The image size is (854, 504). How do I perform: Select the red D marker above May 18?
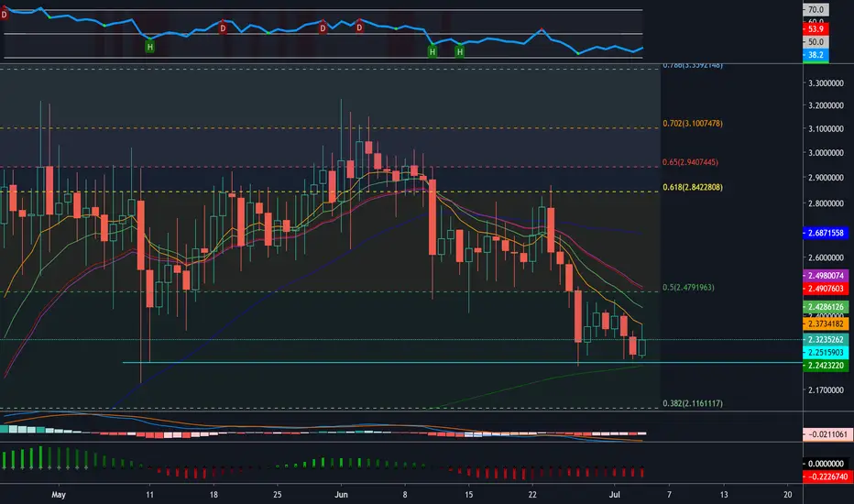pyautogui.click(x=223, y=27)
